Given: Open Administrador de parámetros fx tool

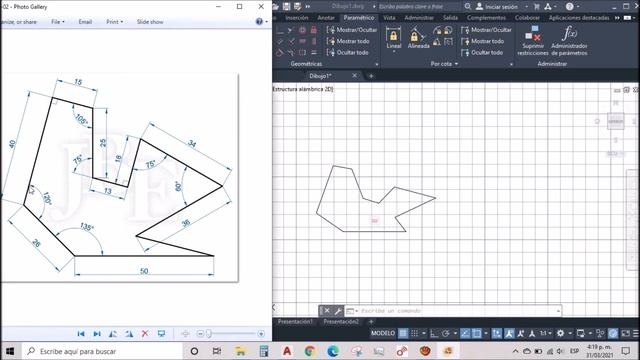Looking at the screenshot, I should point(569,40).
